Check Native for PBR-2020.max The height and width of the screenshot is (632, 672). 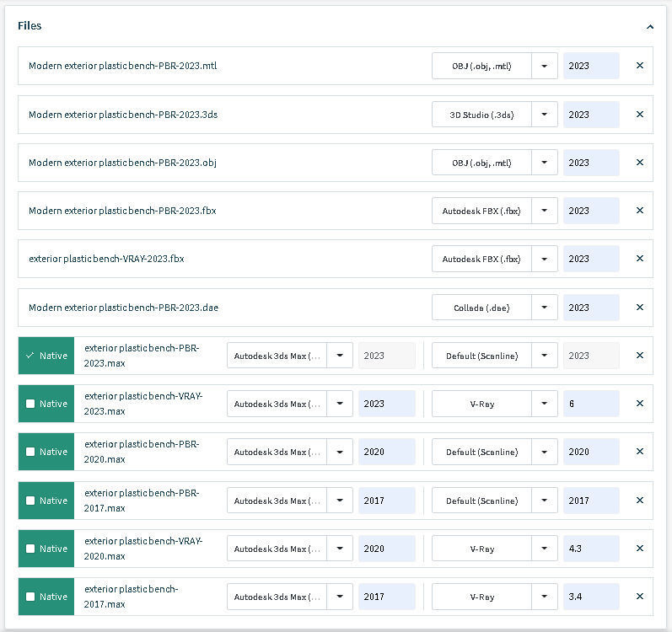31,452
